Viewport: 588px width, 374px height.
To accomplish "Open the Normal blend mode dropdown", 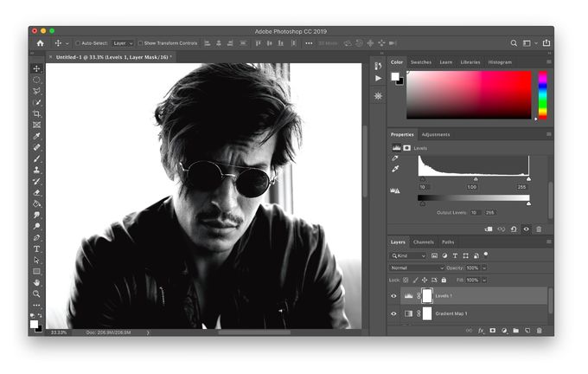I will tap(417, 268).
